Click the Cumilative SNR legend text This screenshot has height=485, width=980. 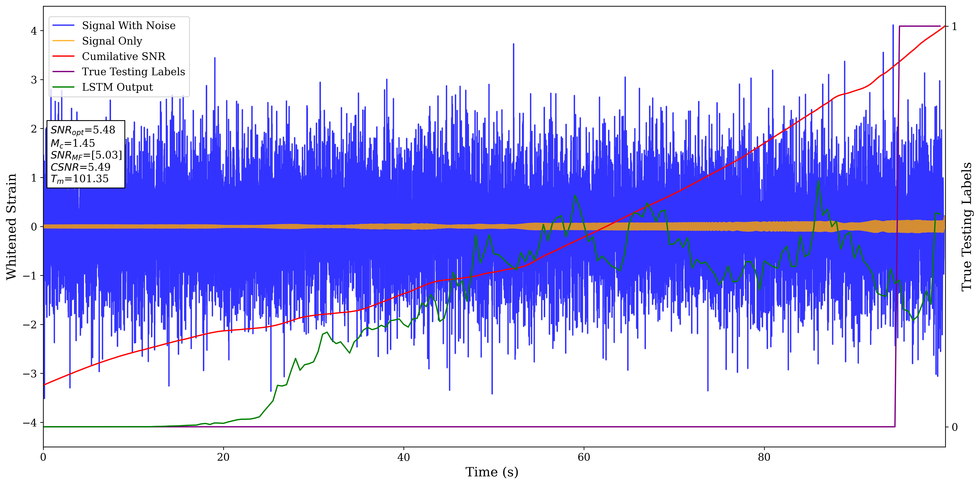click(x=124, y=56)
